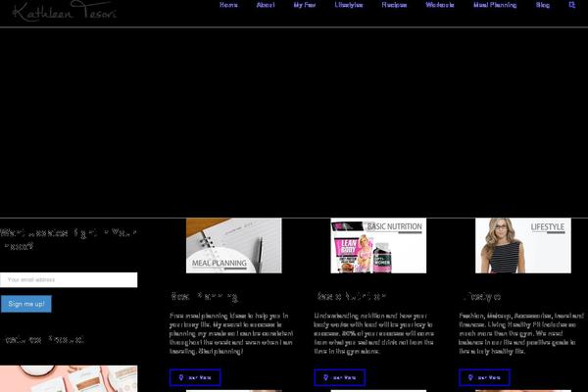Open the Blog menu item

[x=543, y=5]
